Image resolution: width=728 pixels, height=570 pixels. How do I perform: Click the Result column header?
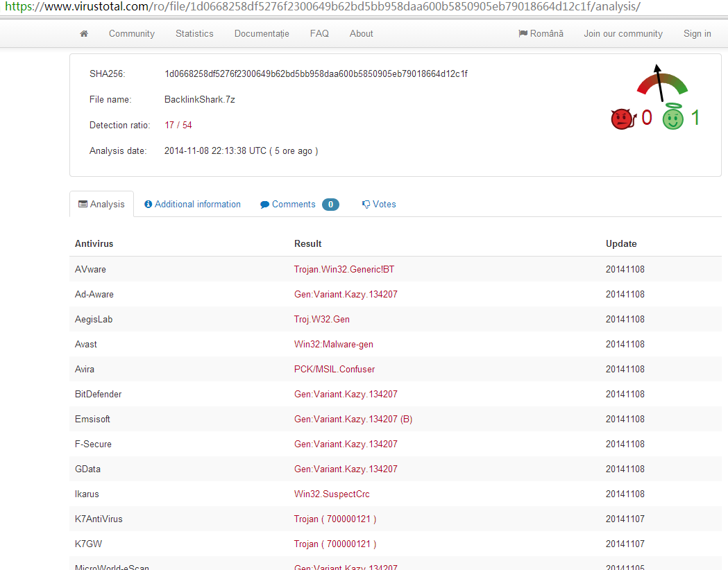308,244
